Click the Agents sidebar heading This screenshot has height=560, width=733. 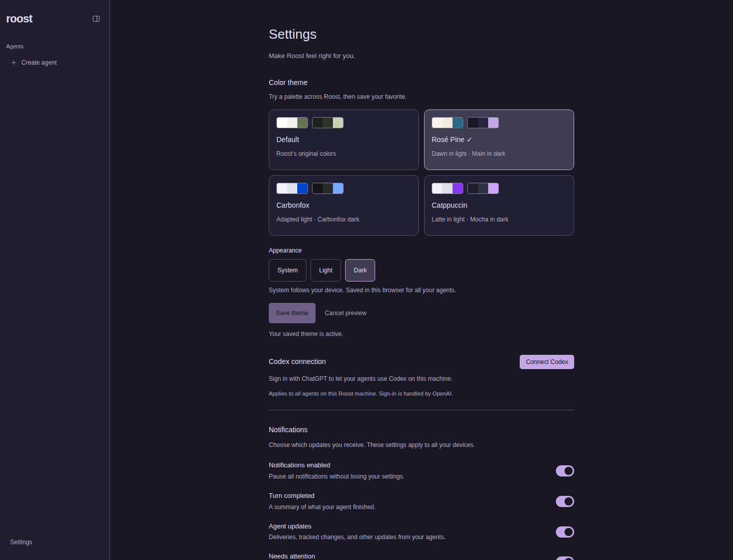[x=15, y=46]
